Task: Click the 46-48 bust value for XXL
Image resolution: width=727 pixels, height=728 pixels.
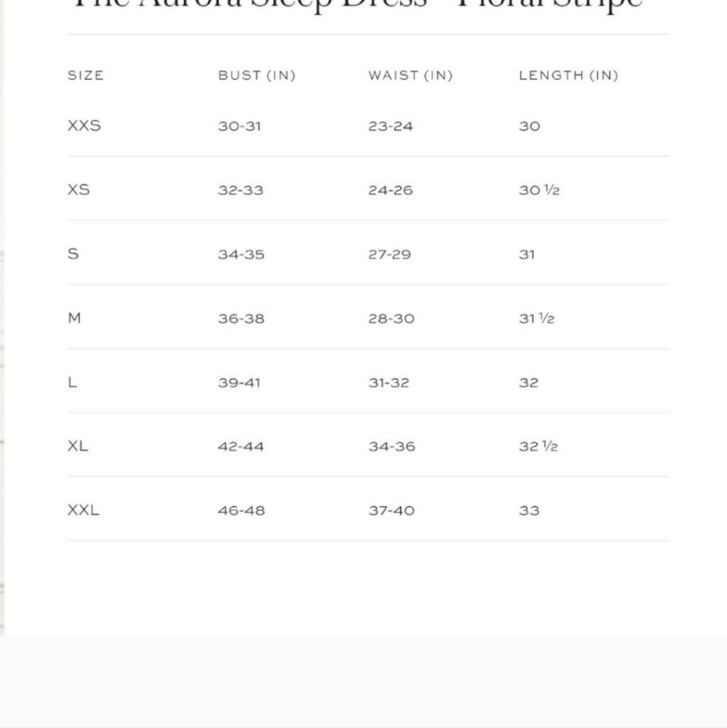Action: click(242, 511)
